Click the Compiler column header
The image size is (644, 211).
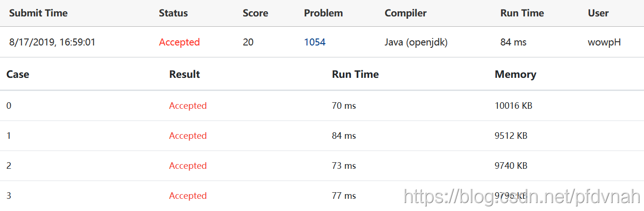point(406,13)
